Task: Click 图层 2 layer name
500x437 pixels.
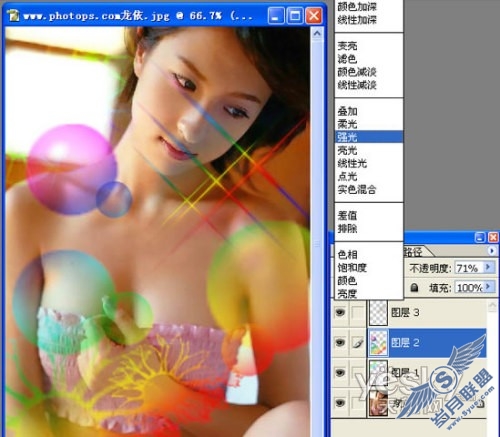Action: click(x=405, y=343)
